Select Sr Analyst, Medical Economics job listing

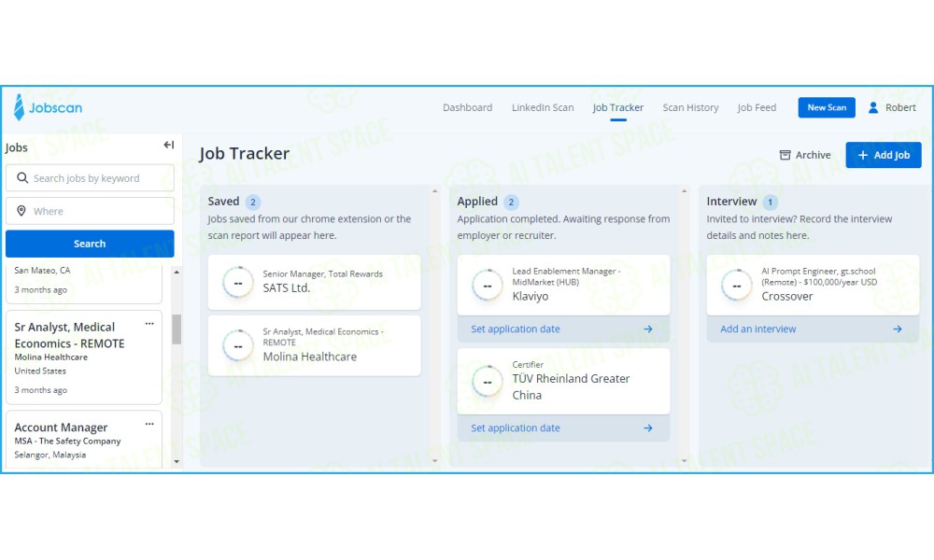click(x=84, y=357)
